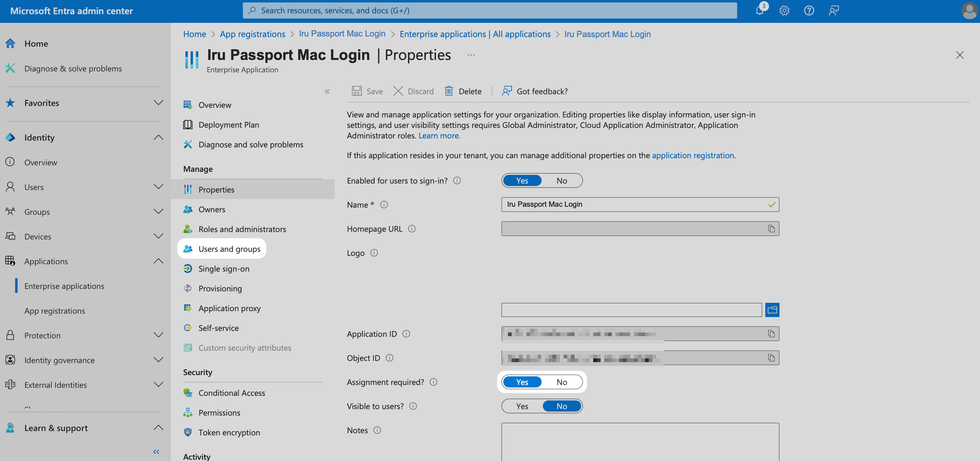Image resolution: width=980 pixels, height=461 pixels.
Task: Open Users and groups menu item
Action: 222,249
